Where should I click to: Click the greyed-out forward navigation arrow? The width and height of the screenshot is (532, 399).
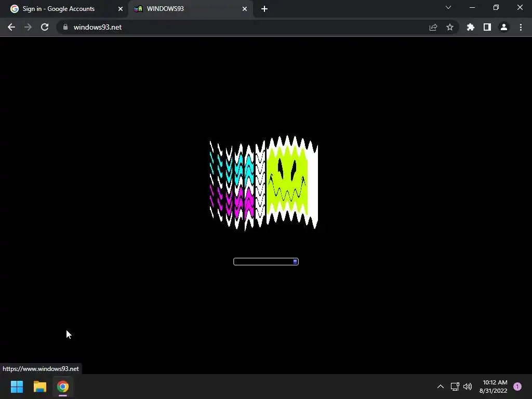28,27
